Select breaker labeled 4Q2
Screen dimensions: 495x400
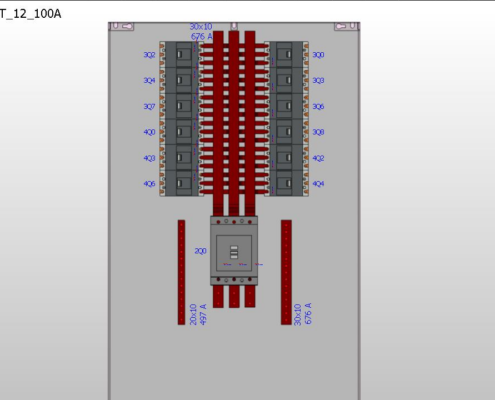click(288, 157)
